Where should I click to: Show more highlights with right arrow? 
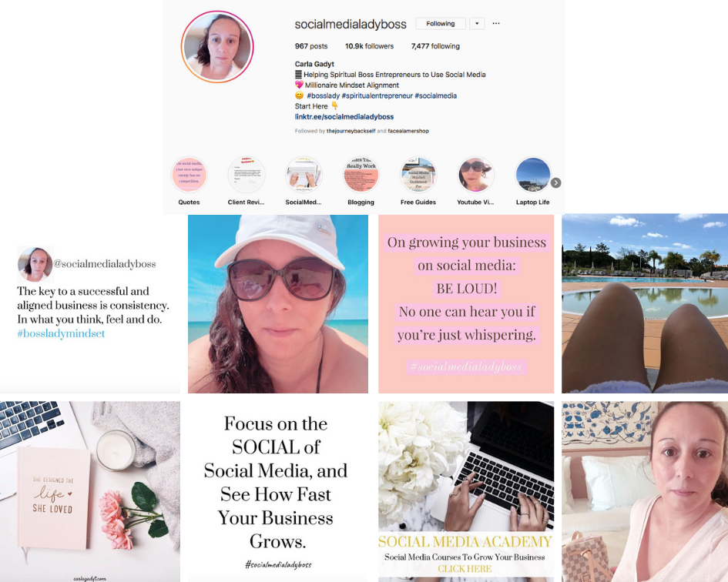coord(555,183)
